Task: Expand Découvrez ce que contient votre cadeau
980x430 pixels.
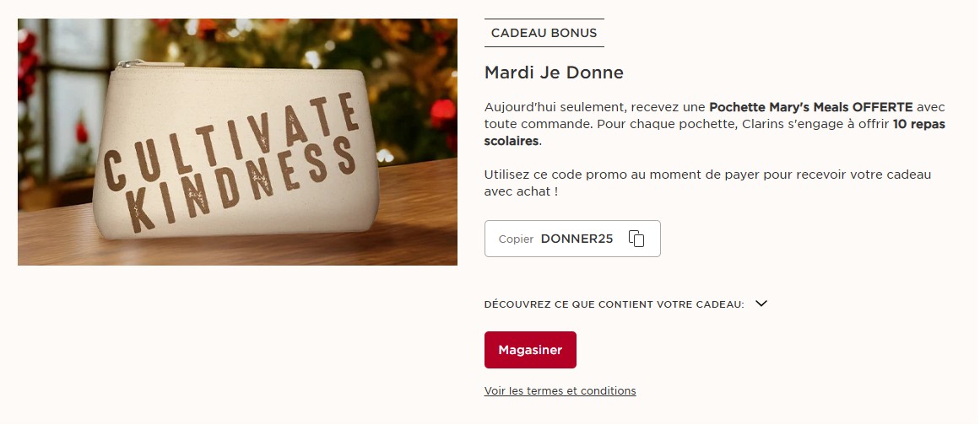Action: click(x=614, y=304)
